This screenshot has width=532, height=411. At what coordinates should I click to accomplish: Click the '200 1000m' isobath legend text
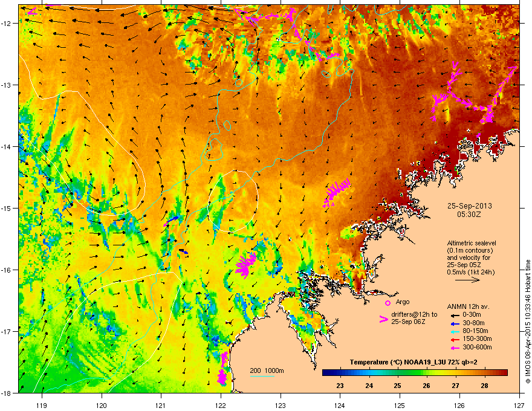coord(267,371)
